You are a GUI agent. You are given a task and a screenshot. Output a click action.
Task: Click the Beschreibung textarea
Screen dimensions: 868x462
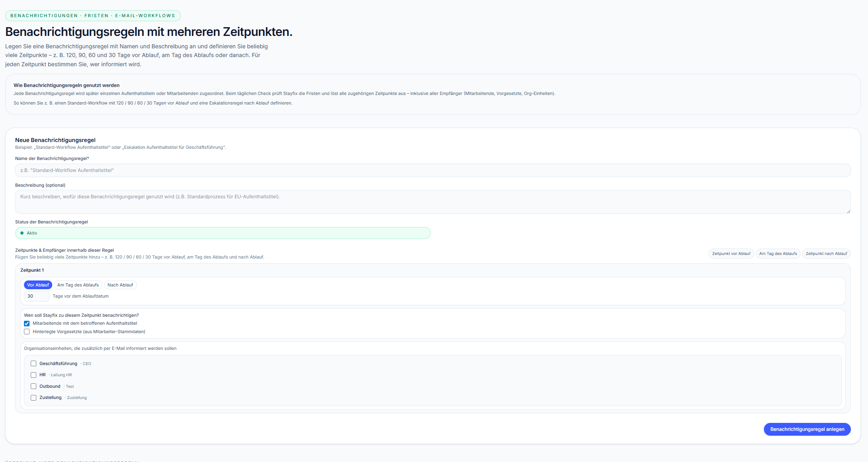point(432,201)
